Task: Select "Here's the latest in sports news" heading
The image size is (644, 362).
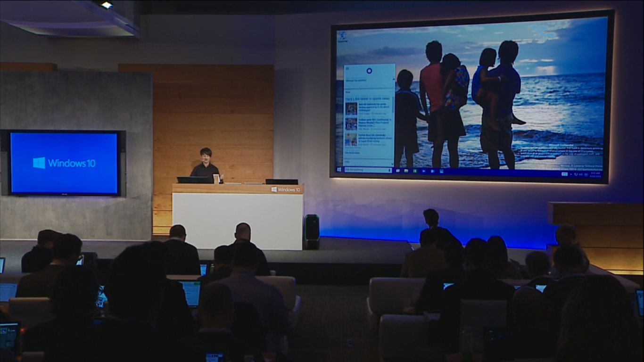Action: point(368,99)
